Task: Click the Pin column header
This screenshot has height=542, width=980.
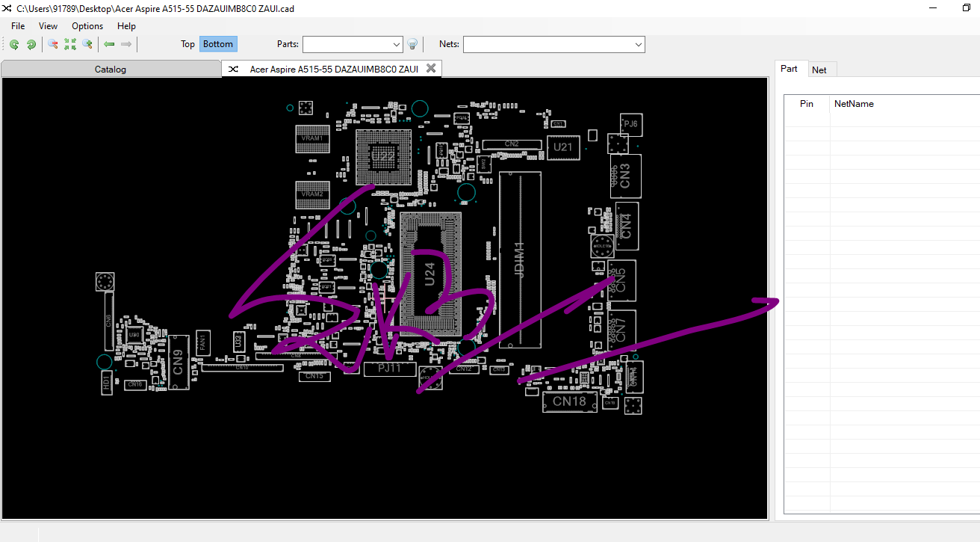Action: [807, 104]
